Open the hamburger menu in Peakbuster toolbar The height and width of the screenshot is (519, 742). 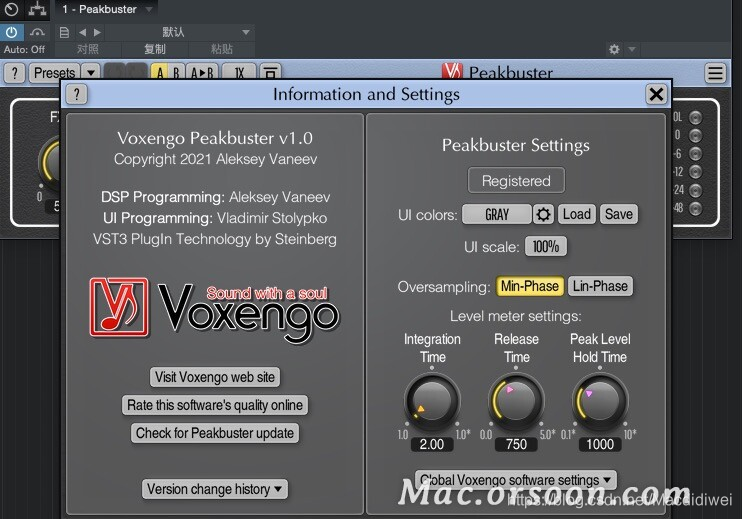pyautogui.click(x=715, y=73)
